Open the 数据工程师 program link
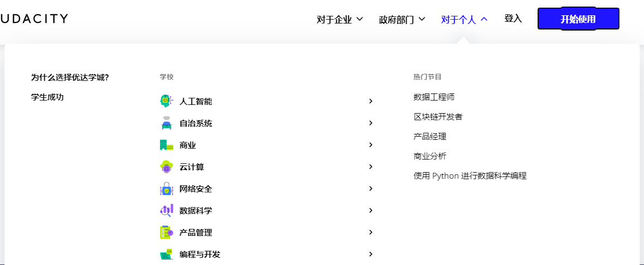 click(x=434, y=97)
